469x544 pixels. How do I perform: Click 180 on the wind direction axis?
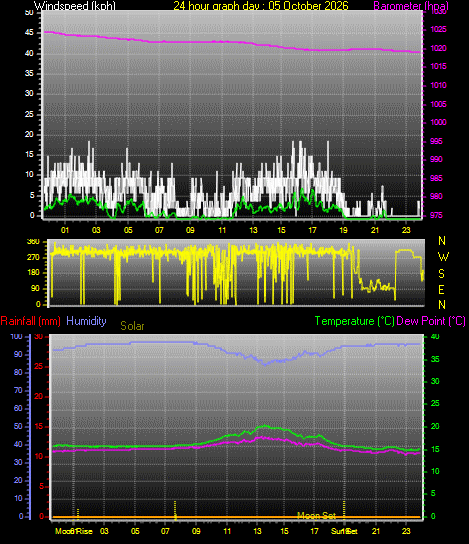coord(33,273)
